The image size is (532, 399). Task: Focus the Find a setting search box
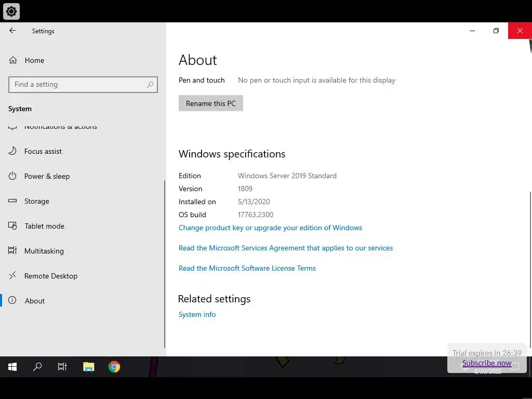click(83, 85)
